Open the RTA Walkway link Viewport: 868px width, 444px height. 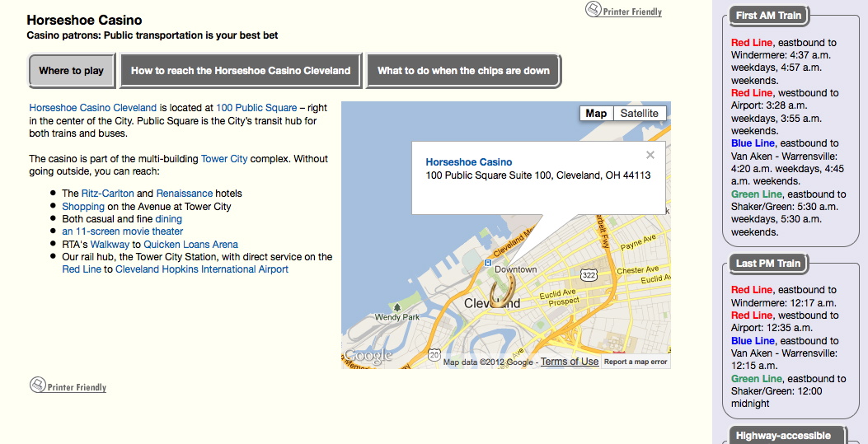(110, 245)
